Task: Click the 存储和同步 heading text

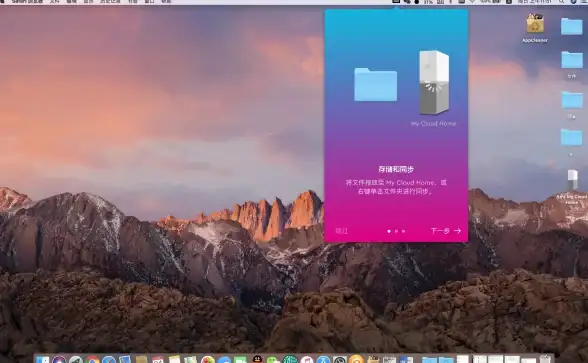Action: (x=396, y=169)
